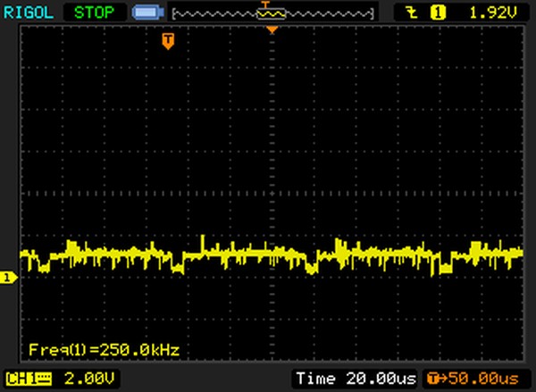Click the CH1 coupling icon
This screenshot has height=392, width=536.
[x=44, y=379]
